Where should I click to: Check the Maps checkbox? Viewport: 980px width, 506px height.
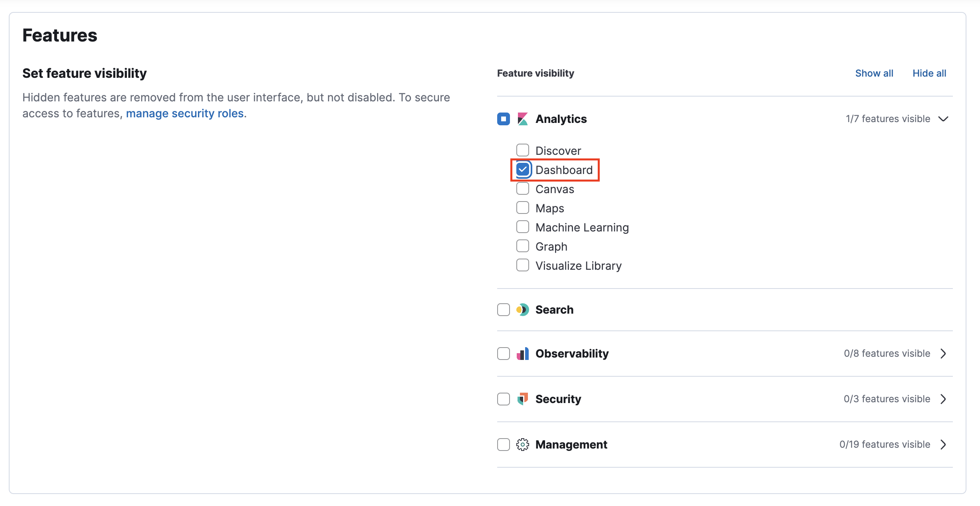click(x=522, y=208)
